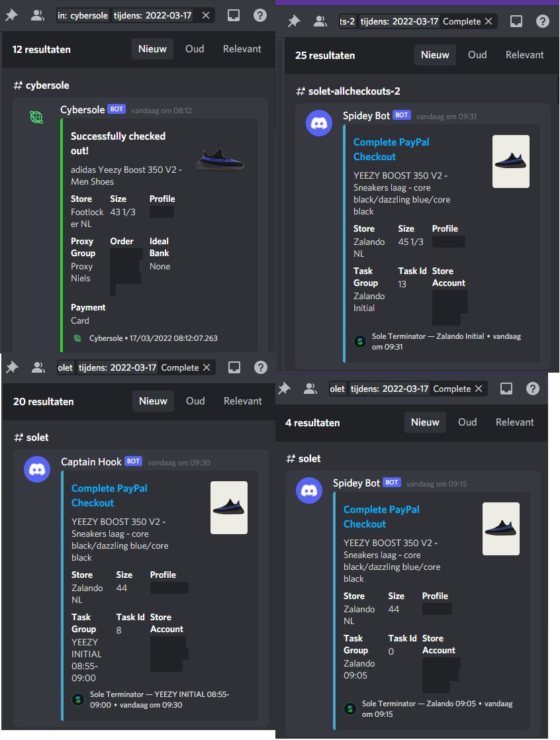Open shoe thumbnail in the 09:15 Spidey Bot message
Viewport: 560px width, 740px height.
pyautogui.click(x=501, y=529)
